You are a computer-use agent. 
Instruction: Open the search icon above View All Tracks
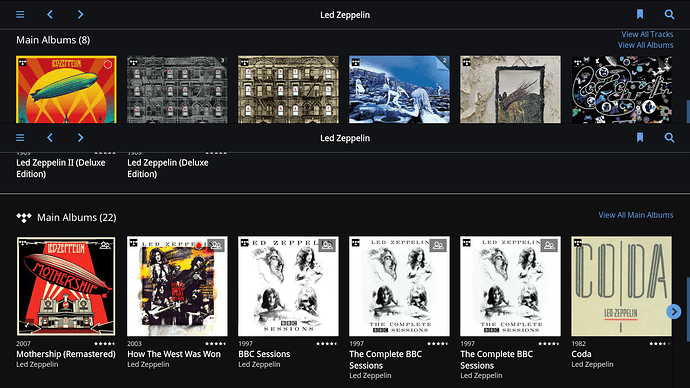669,15
